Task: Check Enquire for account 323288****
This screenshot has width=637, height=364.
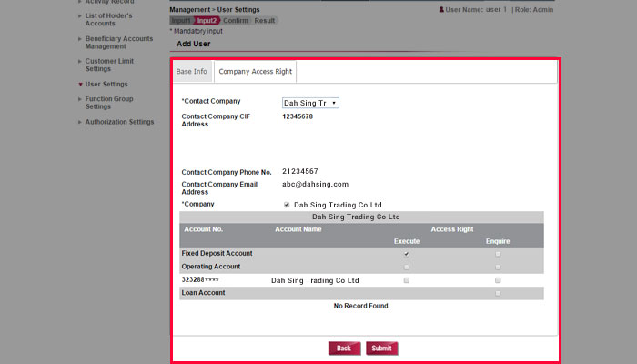Action: [498, 280]
